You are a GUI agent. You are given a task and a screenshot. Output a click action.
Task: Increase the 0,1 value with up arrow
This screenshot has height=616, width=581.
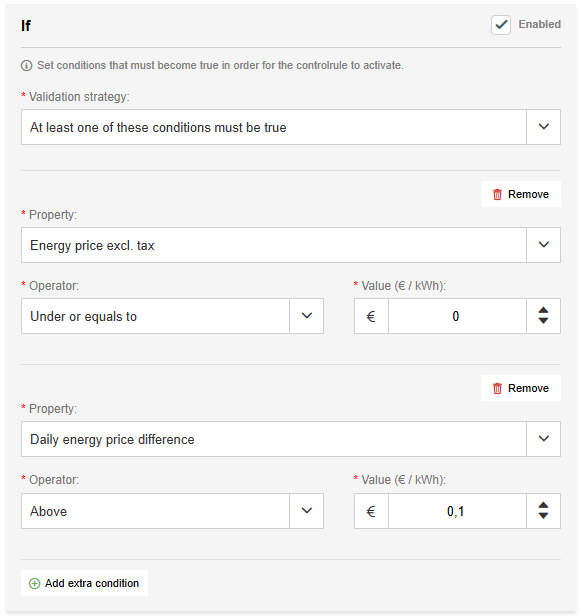point(543,505)
